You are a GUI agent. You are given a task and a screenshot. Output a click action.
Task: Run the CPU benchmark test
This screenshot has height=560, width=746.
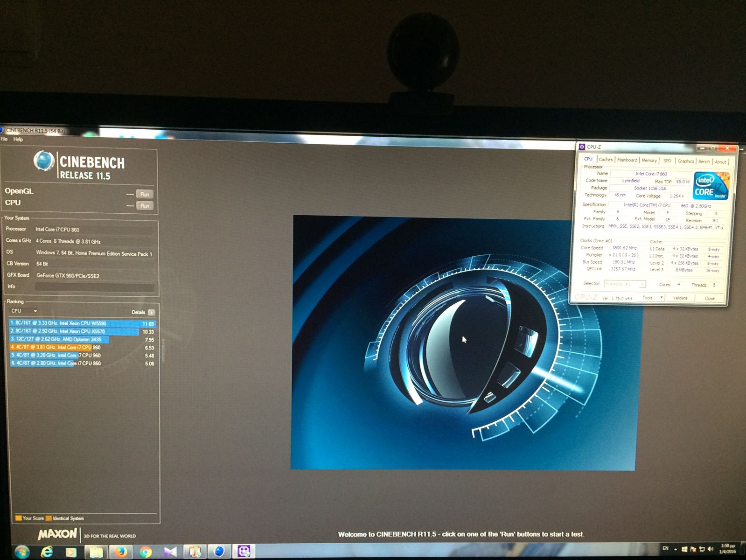(x=145, y=206)
